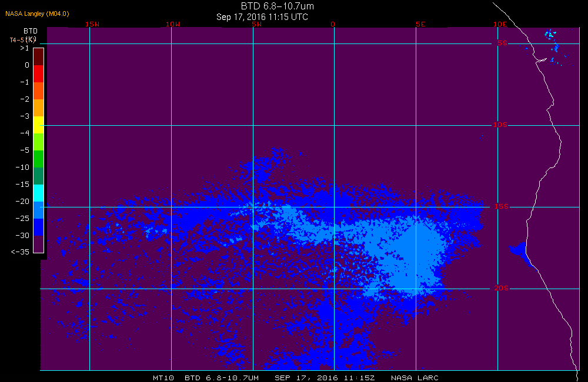
Task: Click the footer timestamp "SEP 17, 2016 11:15Z"
Action: (x=325, y=378)
